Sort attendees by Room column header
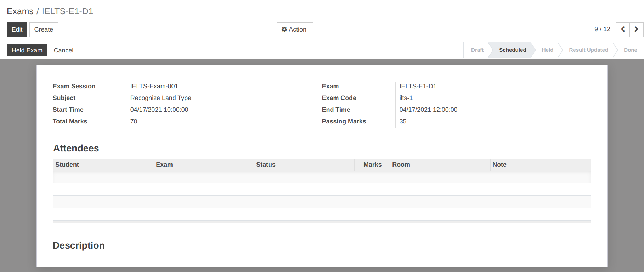The height and width of the screenshot is (272, 644). [x=440, y=165]
